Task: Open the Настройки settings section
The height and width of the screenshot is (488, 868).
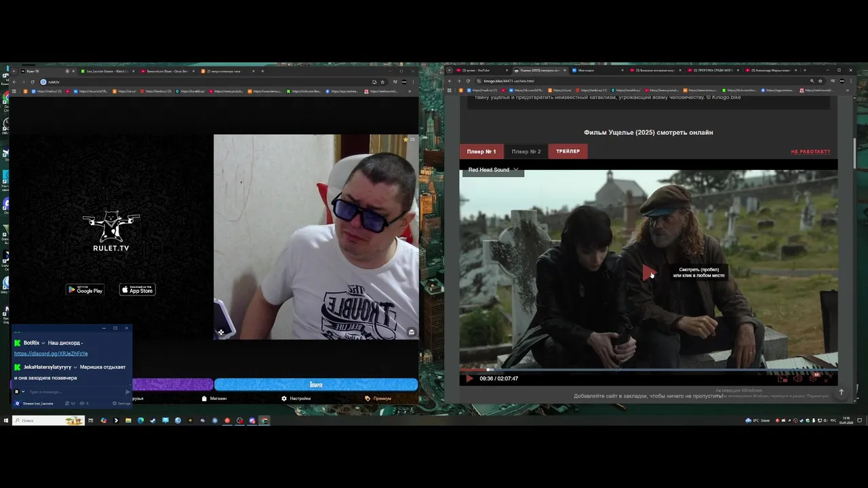Action: point(296,399)
